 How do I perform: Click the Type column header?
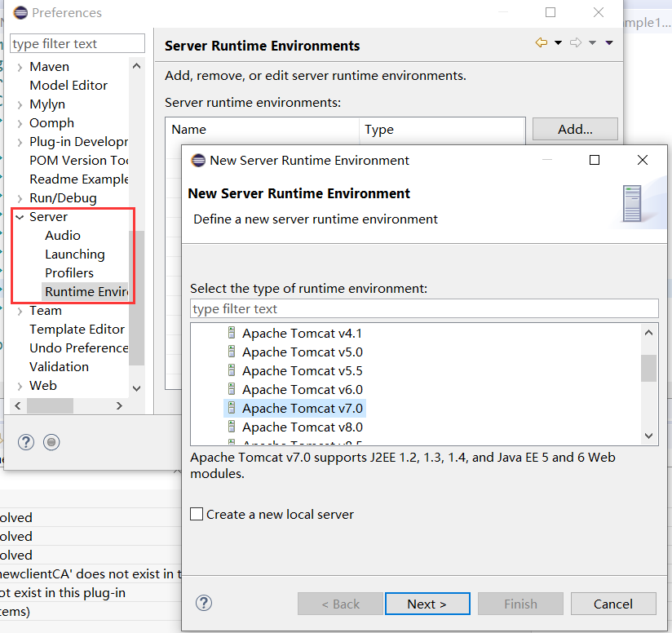[x=442, y=130]
